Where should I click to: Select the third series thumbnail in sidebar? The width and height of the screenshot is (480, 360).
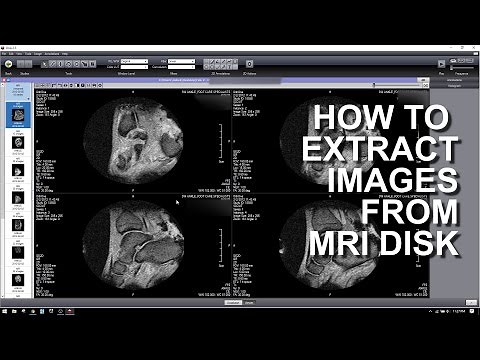point(18,170)
